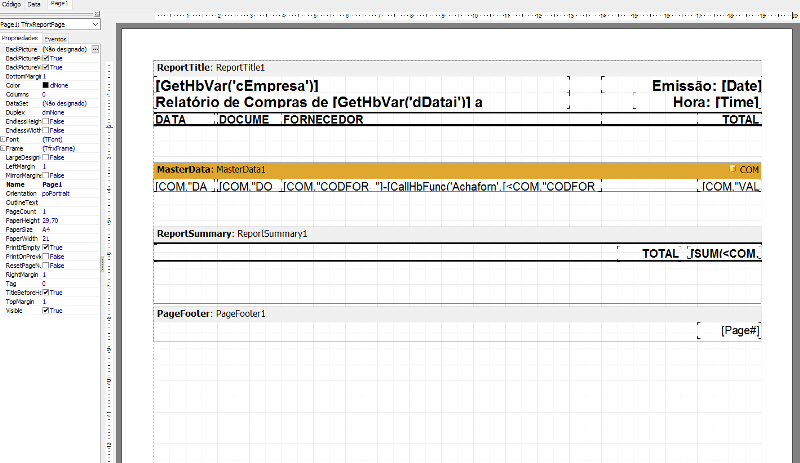The height and width of the screenshot is (463, 800).
Task: Open the Eventos tab in inspector
Action: click(x=56, y=37)
